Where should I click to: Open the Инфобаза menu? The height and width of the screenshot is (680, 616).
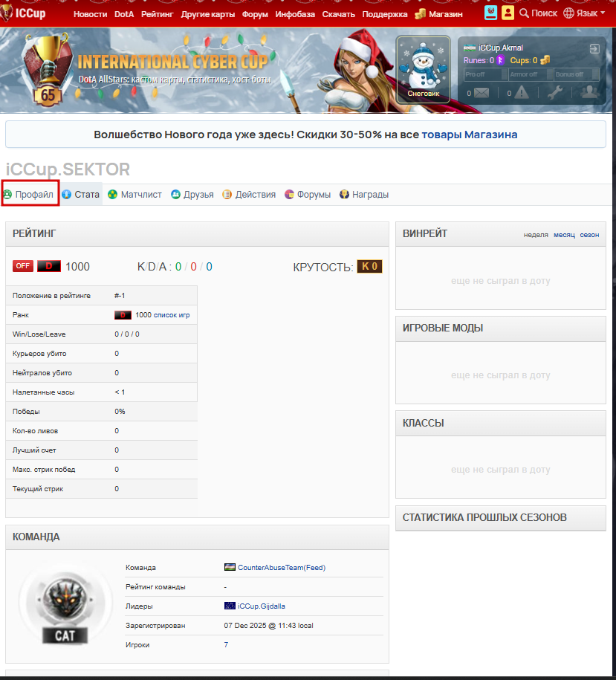[295, 14]
